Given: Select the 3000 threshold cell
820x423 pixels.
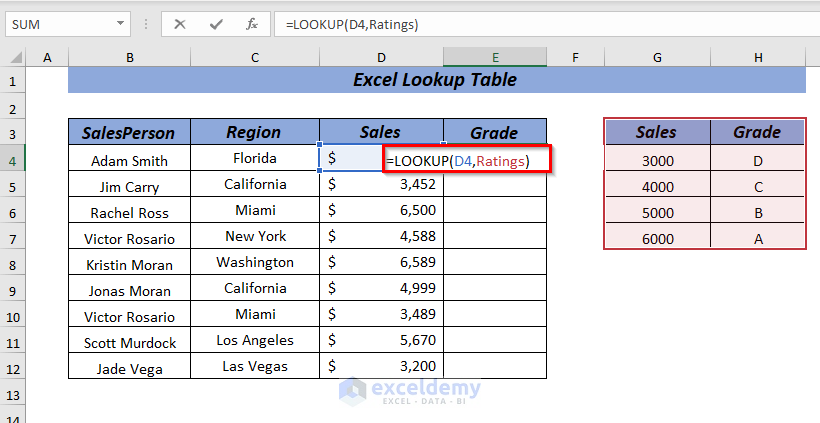Looking at the screenshot, I should click(x=657, y=158).
